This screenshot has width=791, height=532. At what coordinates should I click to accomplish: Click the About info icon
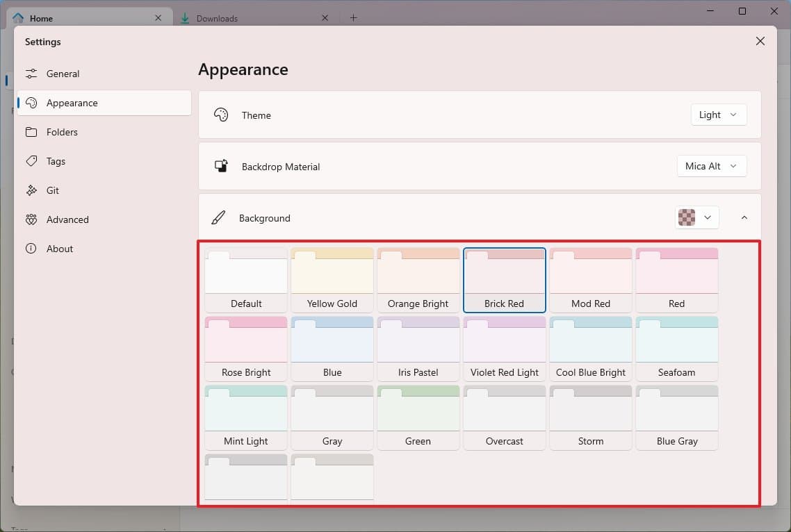[32, 248]
